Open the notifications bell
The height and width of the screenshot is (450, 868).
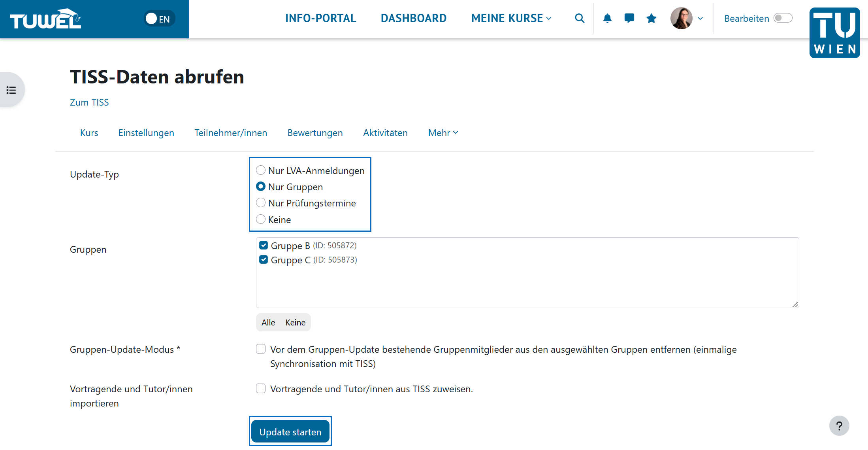pos(607,18)
